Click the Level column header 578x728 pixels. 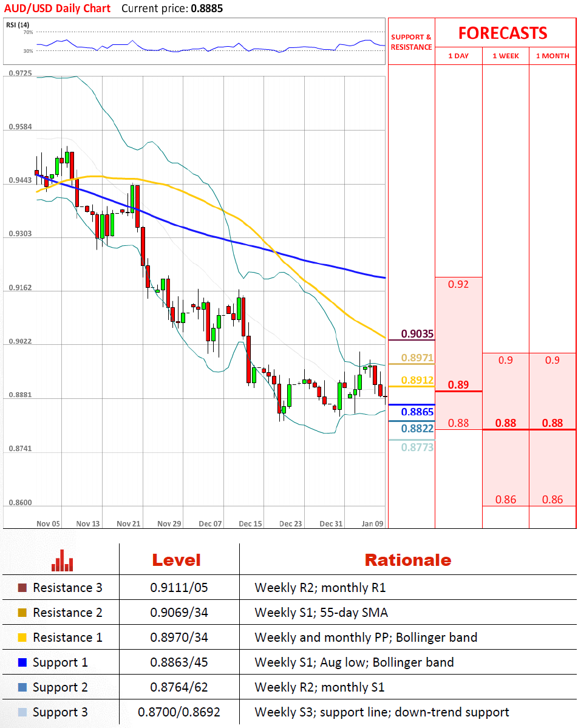point(177,560)
